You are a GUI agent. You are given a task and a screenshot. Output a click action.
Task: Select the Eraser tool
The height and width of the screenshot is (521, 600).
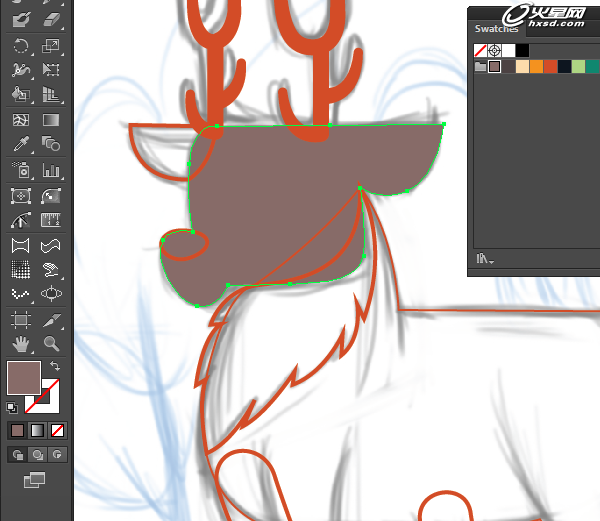tap(51, 19)
